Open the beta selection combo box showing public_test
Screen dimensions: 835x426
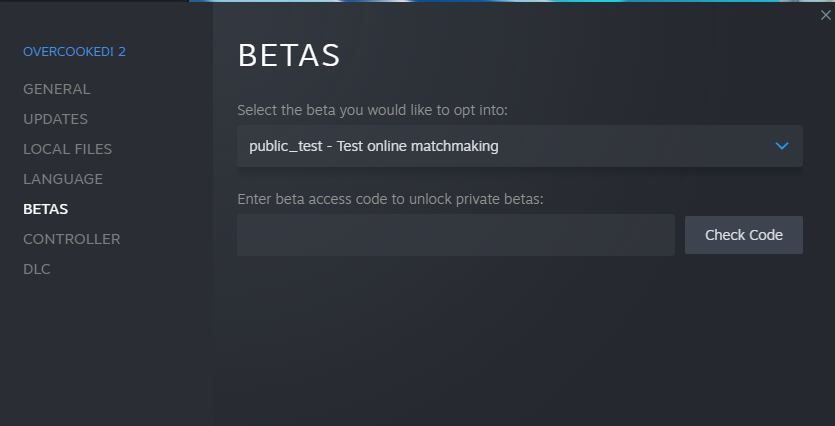point(520,146)
